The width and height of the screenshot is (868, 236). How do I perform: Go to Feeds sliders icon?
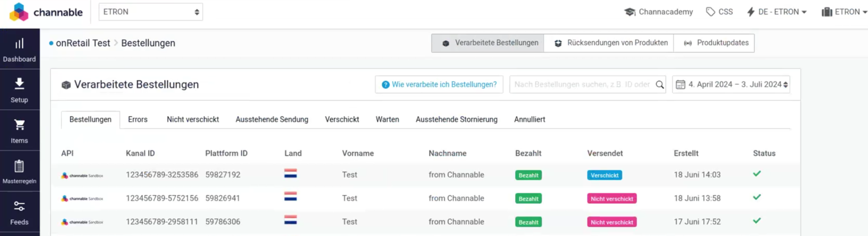point(19,206)
